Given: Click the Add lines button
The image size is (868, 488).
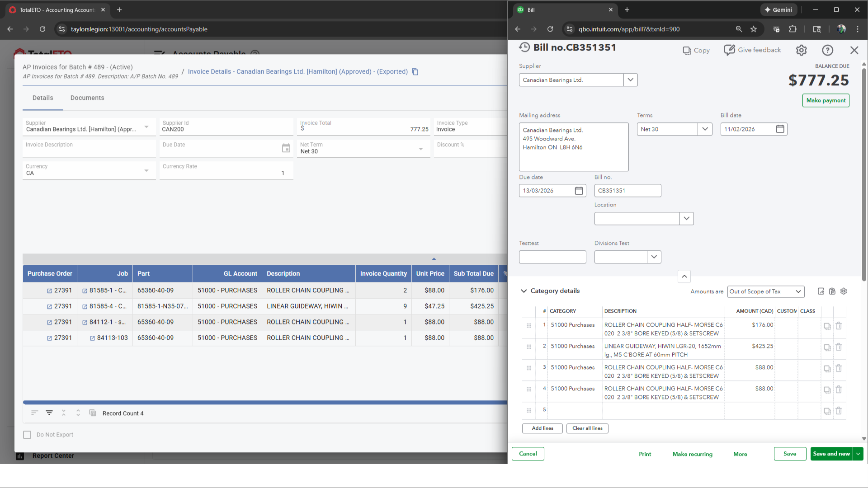Looking at the screenshot, I should click(x=542, y=428).
